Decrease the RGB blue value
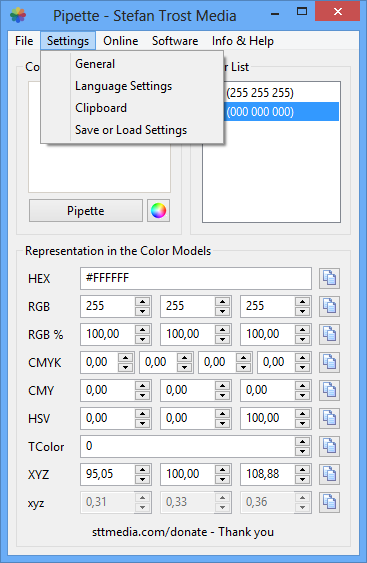Image resolution: width=367 pixels, height=563 pixels. 303,311
